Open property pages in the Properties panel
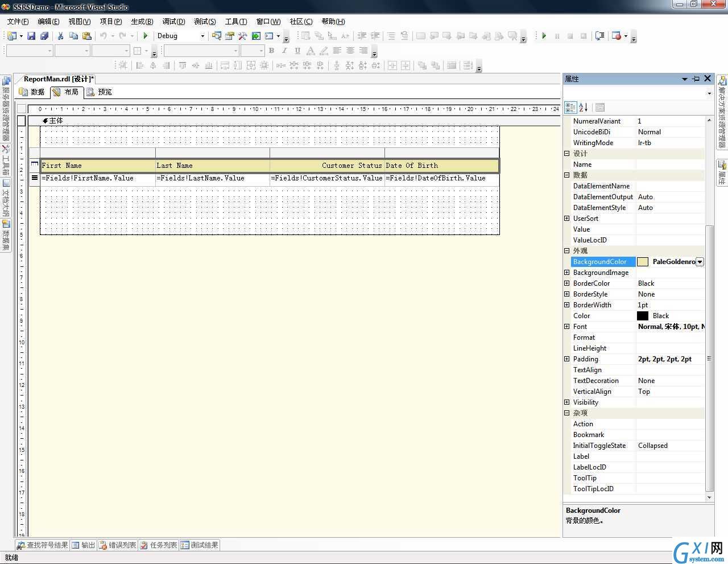728x564 pixels. (x=600, y=107)
